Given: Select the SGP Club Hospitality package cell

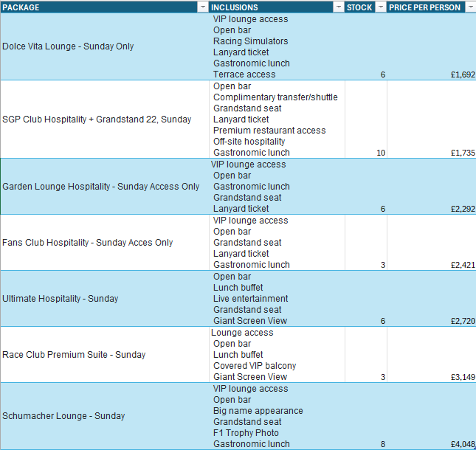Looking at the screenshot, I should [105, 120].
